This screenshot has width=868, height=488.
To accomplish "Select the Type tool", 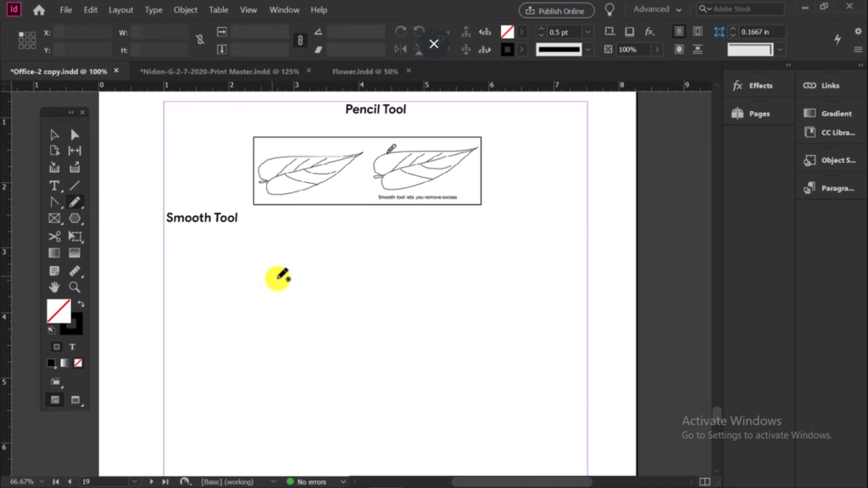I will click(54, 186).
